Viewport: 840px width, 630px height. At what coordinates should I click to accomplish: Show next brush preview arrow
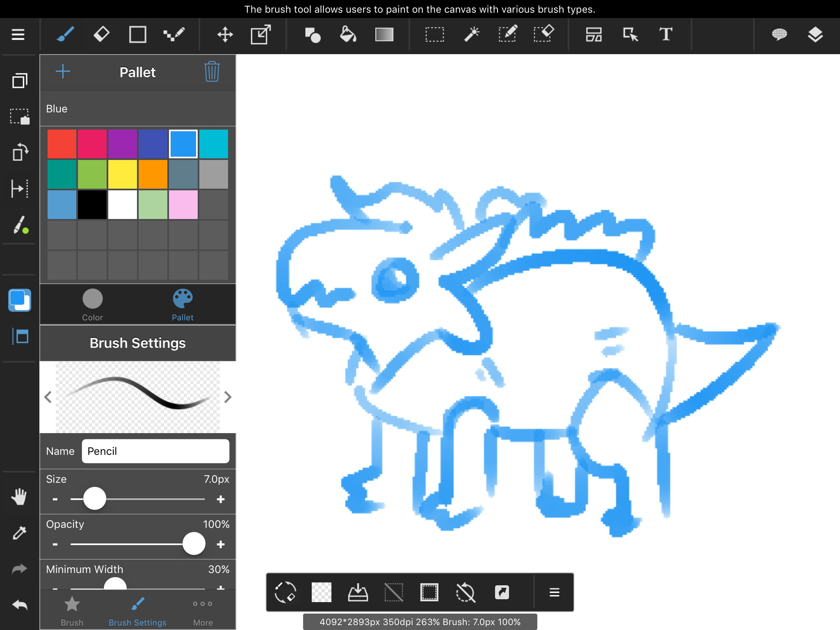pyautogui.click(x=228, y=397)
